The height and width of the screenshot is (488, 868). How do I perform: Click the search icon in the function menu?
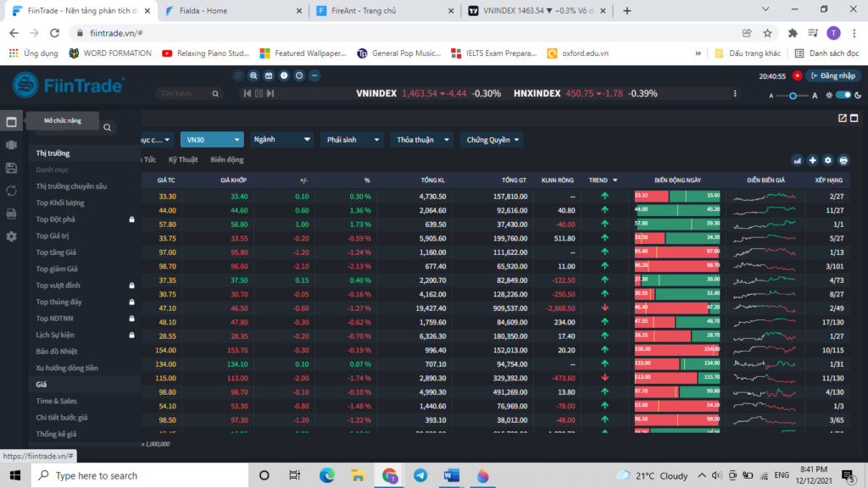(x=108, y=127)
